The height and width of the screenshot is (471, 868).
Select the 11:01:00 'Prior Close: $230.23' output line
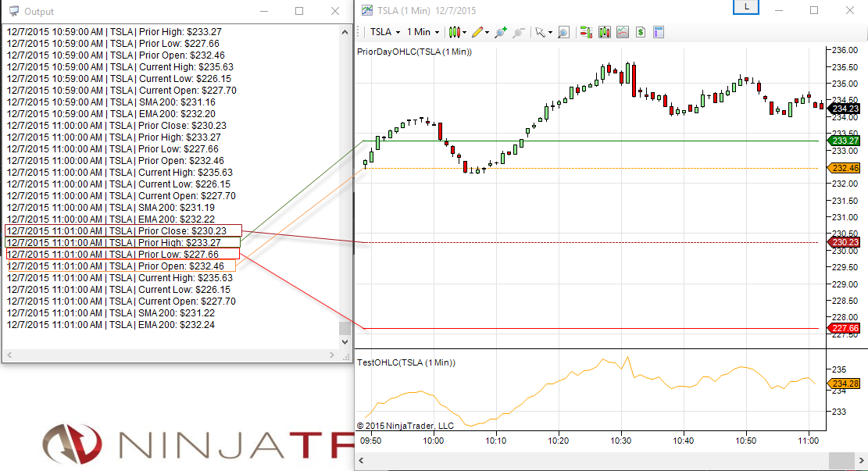click(x=117, y=230)
